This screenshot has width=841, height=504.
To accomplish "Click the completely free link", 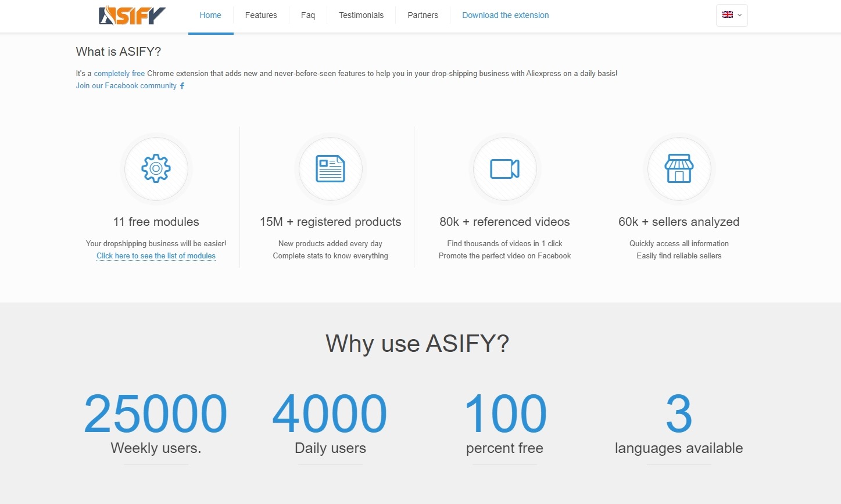I will point(119,74).
